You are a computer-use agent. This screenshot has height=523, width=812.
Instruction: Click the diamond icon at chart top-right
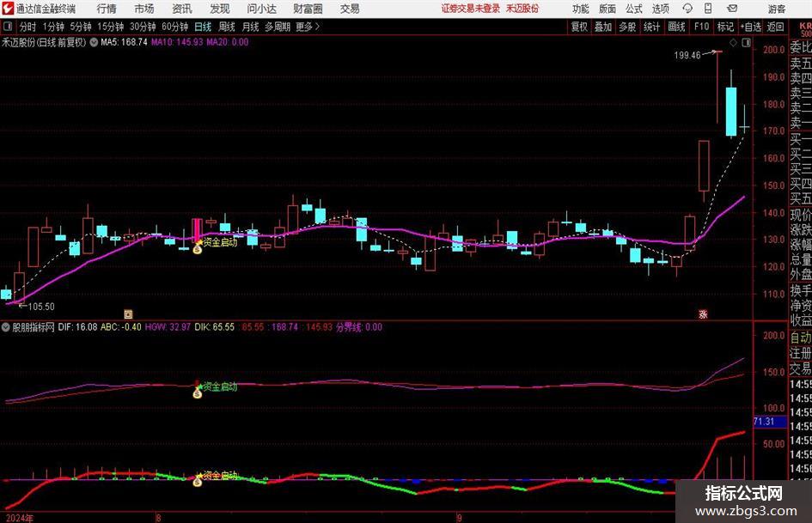(x=733, y=43)
